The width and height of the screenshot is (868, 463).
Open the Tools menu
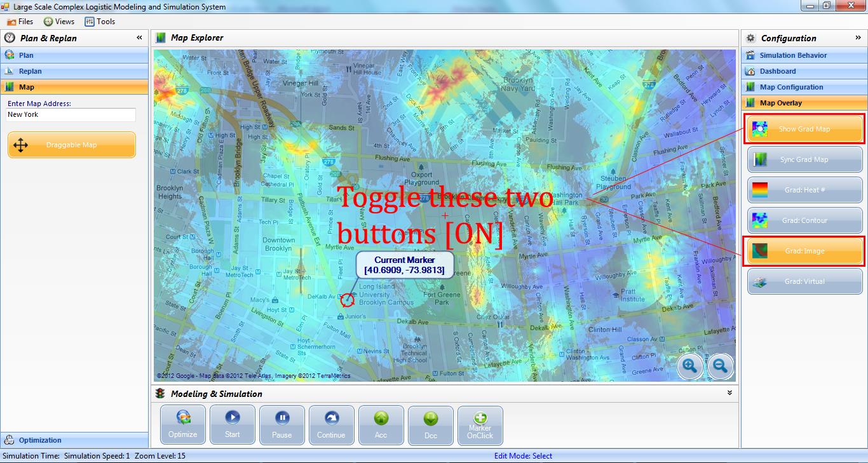click(100, 22)
